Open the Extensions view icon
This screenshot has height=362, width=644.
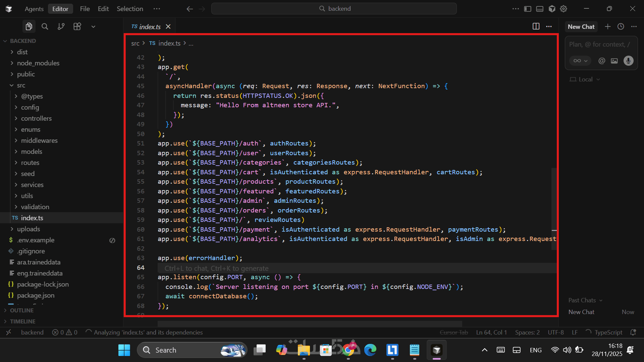point(77,26)
